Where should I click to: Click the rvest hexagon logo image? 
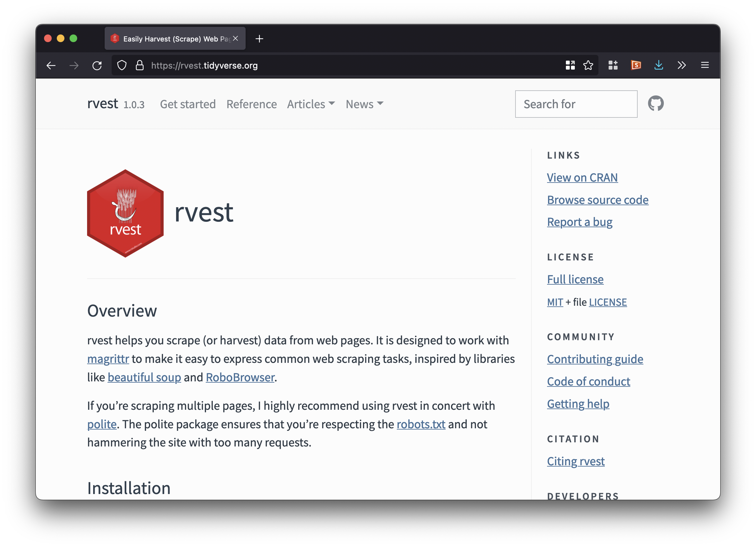125,214
